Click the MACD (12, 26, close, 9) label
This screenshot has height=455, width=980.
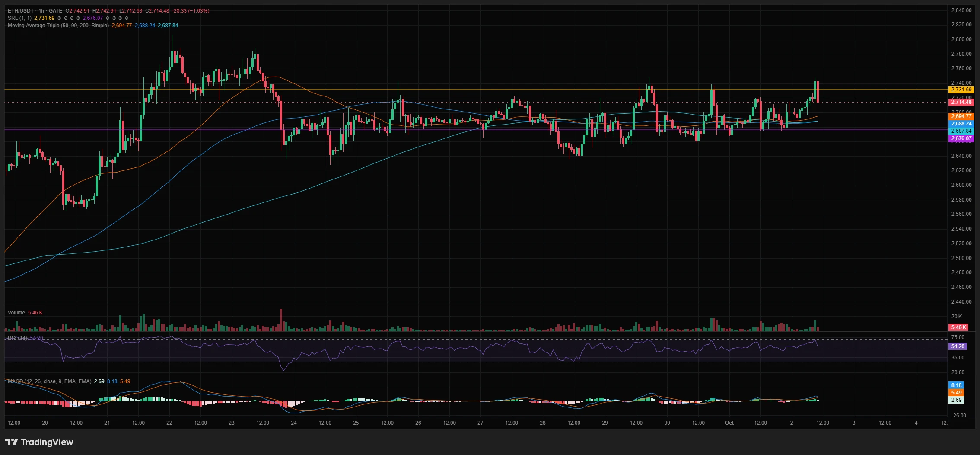tap(50, 381)
